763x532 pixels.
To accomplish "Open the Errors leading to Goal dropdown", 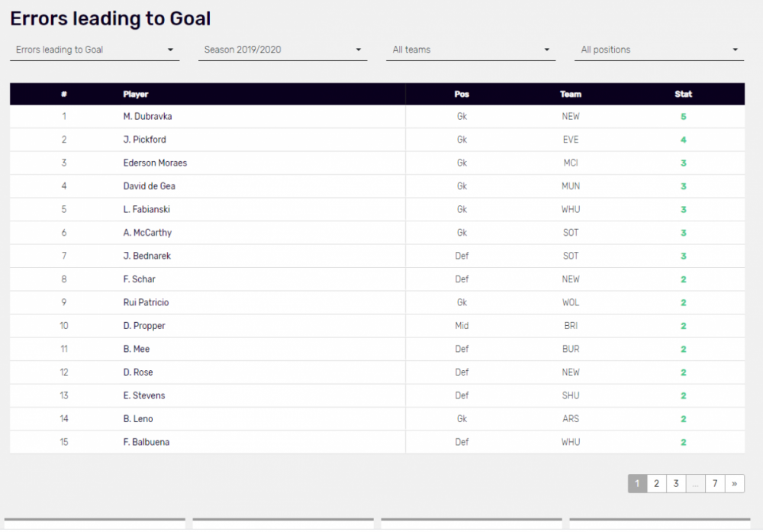I will click(x=95, y=50).
